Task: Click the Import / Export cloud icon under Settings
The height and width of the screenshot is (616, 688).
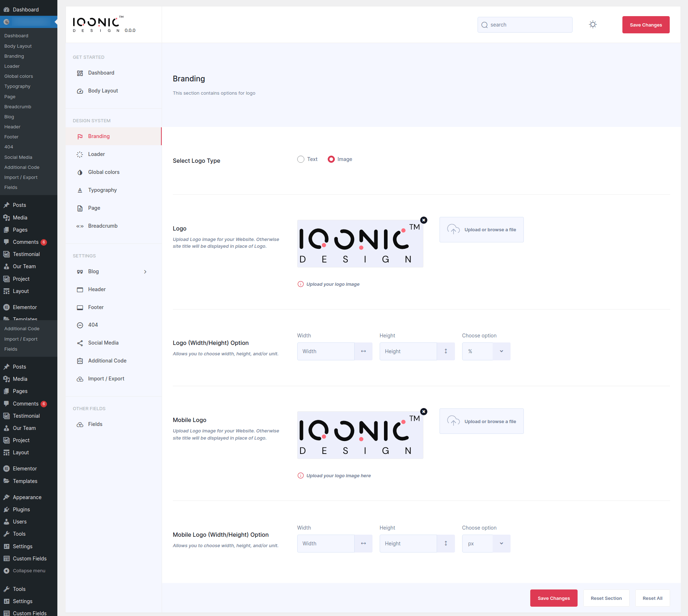Action: tap(80, 379)
